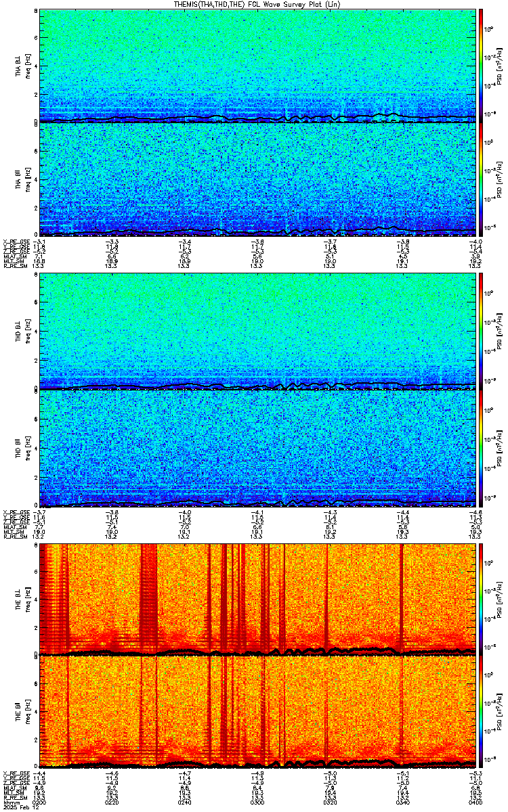Select the THE B∥ orange spectrogram panel
Image resolution: width=508 pixels, height=812 pixels.
tap(257, 711)
